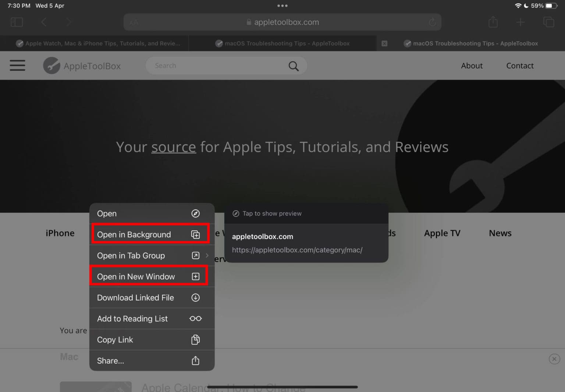Image resolution: width=565 pixels, height=392 pixels.
Task: Tap the compass icon next to Open
Action: tap(196, 213)
